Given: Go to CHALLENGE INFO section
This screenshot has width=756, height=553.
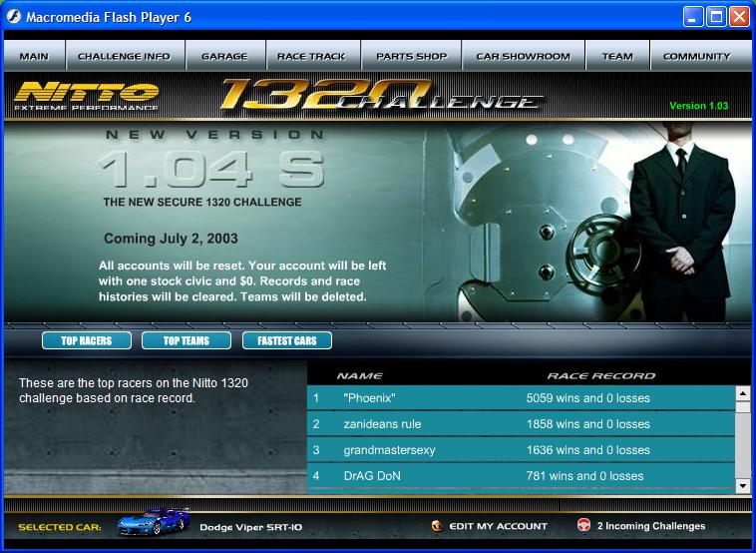Looking at the screenshot, I should (125, 56).
